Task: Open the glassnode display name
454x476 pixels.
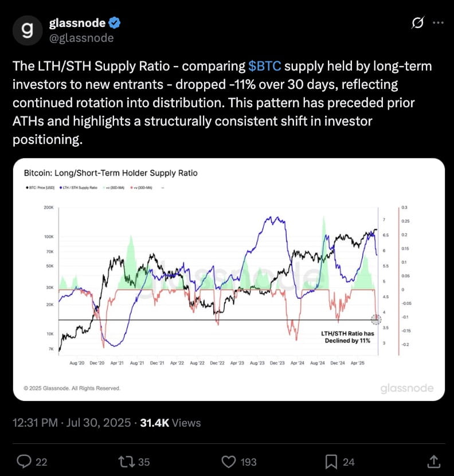Action: click(77, 23)
